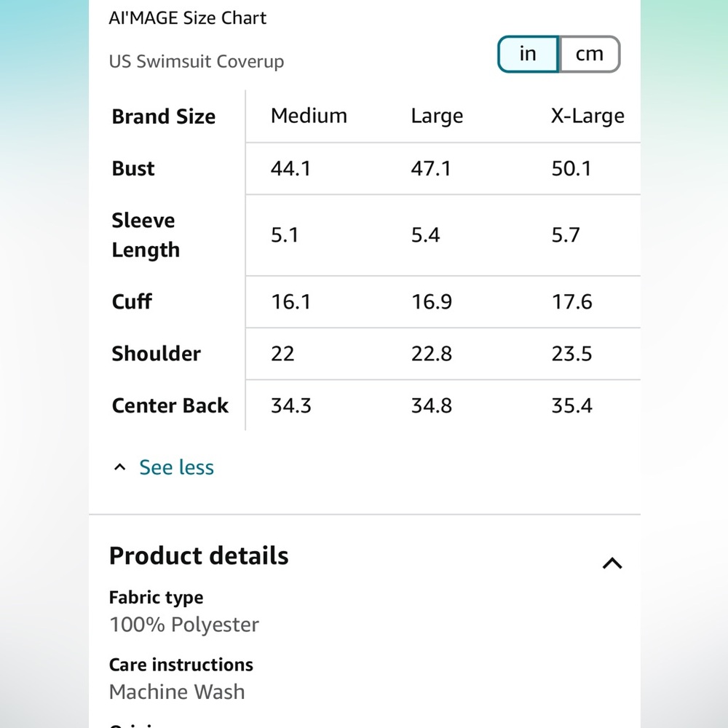Image resolution: width=728 pixels, height=728 pixels.
Task: Select the Large column header
Action: (x=437, y=116)
